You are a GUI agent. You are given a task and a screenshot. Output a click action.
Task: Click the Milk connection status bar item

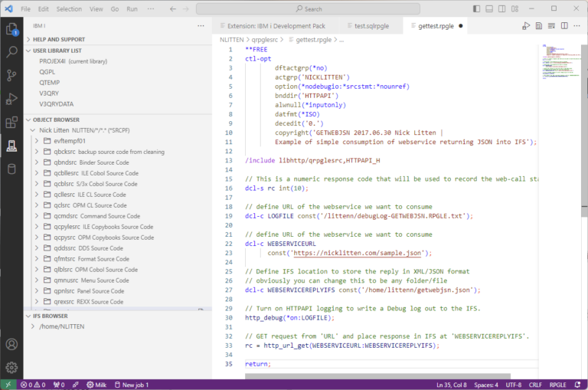[96, 385]
